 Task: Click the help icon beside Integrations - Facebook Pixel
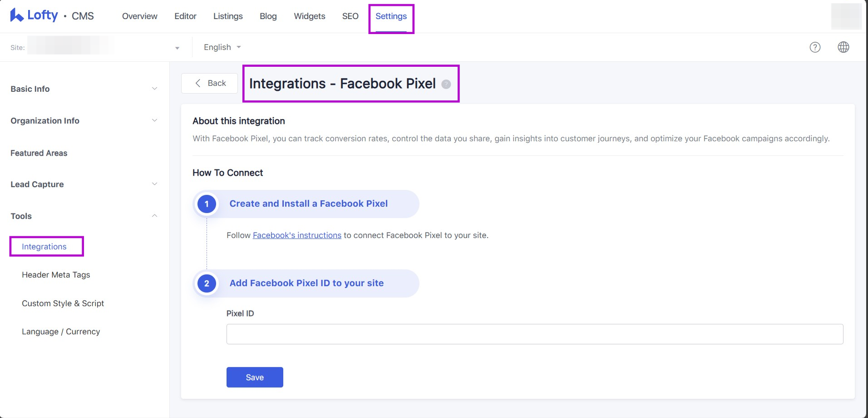click(x=446, y=84)
